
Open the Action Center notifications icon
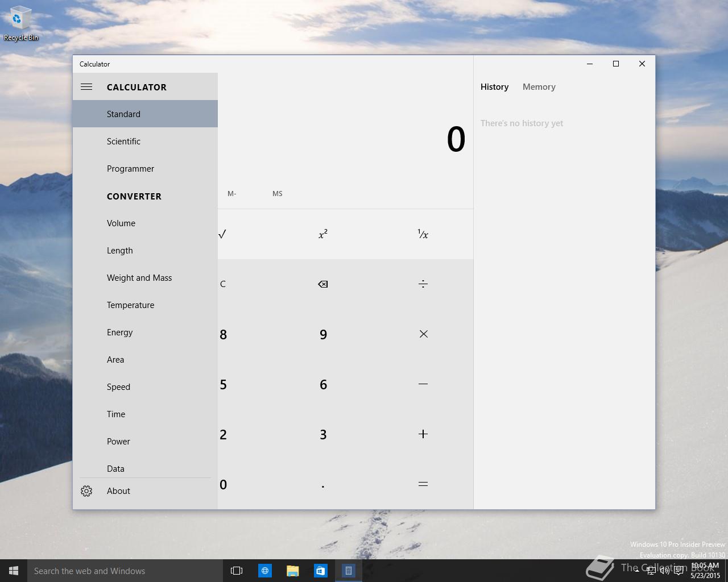(x=679, y=571)
